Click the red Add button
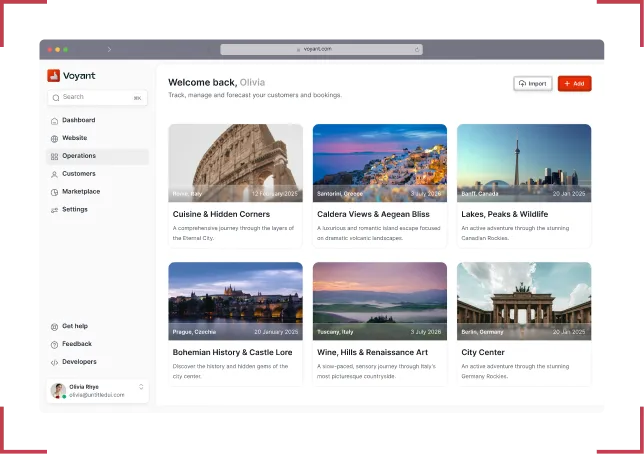The image size is (644, 454). [x=574, y=83]
